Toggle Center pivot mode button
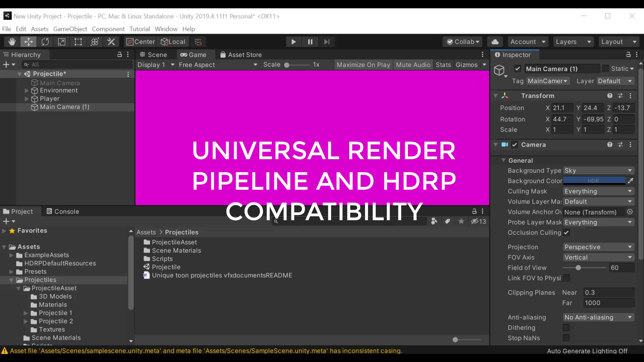 coord(140,42)
